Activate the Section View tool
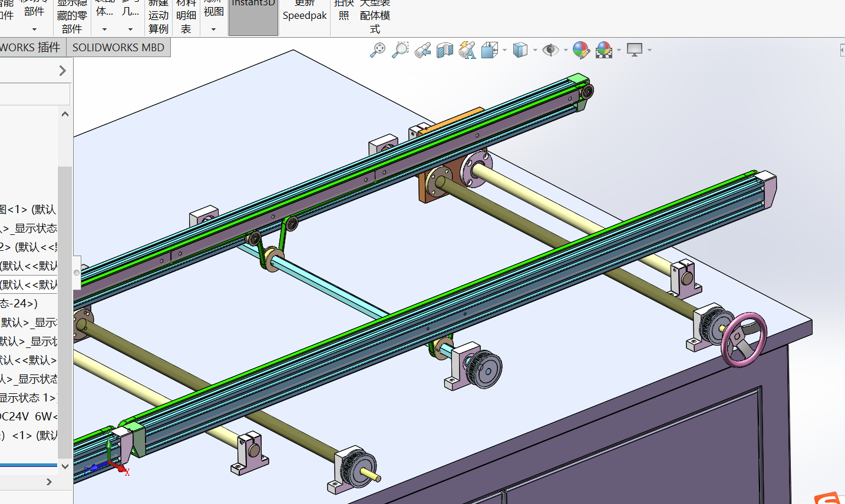This screenshot has width=845, height=504. (445, 50)
